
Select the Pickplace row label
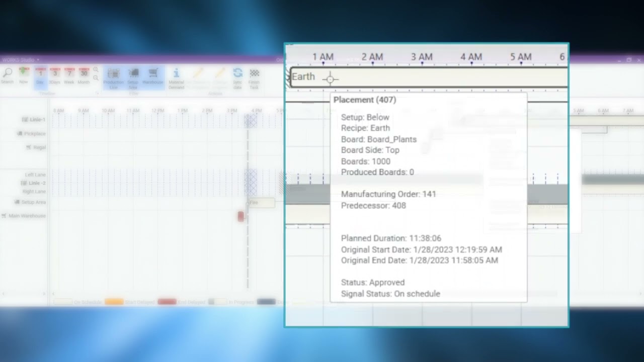coord(35,134)
